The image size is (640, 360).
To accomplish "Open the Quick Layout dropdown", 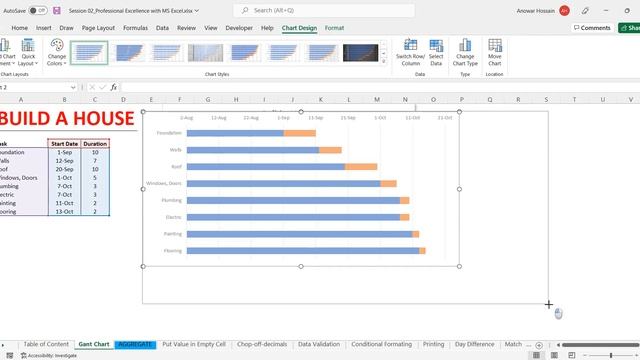I will [28, 52].
